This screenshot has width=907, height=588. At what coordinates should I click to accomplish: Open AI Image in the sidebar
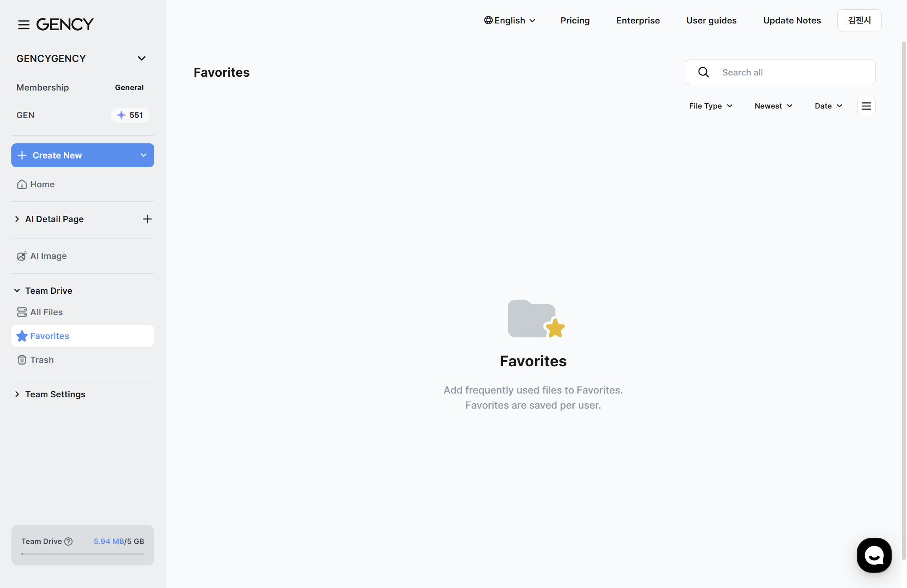(x=83, y=256)
